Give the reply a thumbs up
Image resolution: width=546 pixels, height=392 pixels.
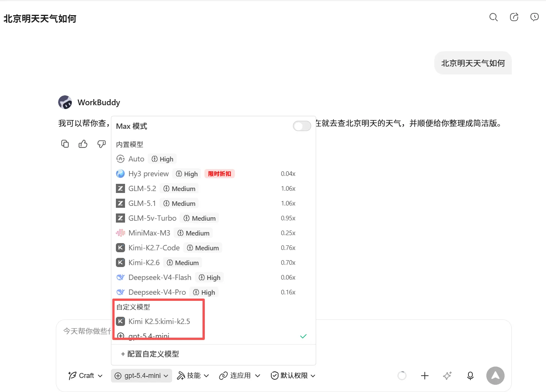point(83,144)
